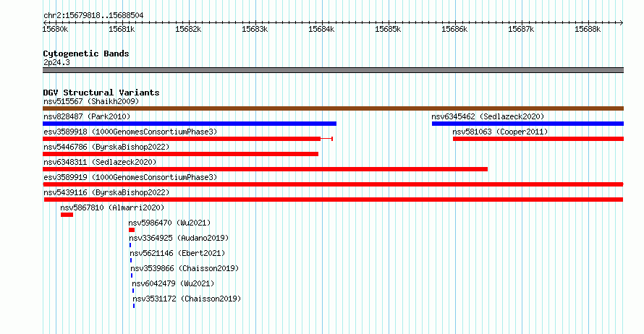Click esv3589918 (1000GenomesConsortiumPhase3) label
The width and height of the screenshot is (644, 334).
tap(130, 132)
